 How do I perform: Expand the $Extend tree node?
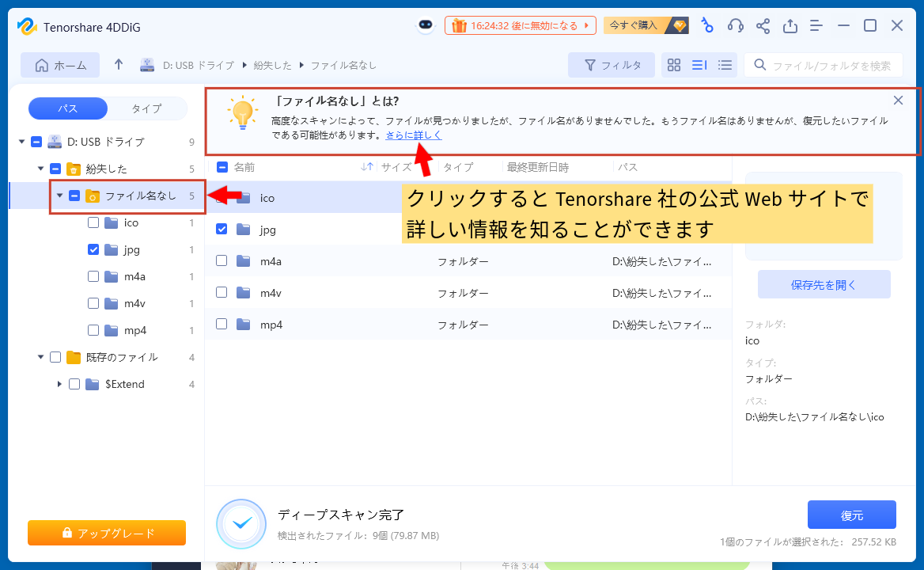pyautogui.click(x=59, y=384)
